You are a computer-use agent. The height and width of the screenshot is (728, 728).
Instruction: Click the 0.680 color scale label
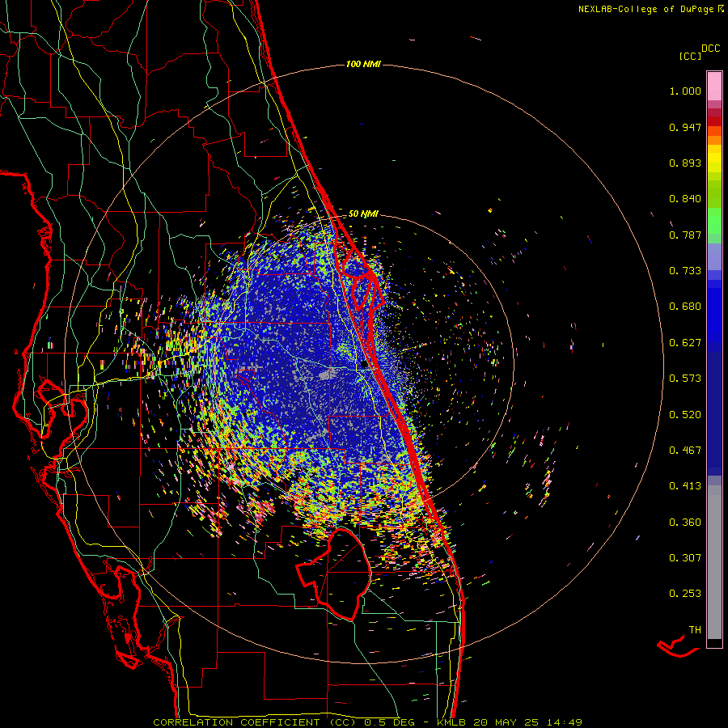[685, 307]
